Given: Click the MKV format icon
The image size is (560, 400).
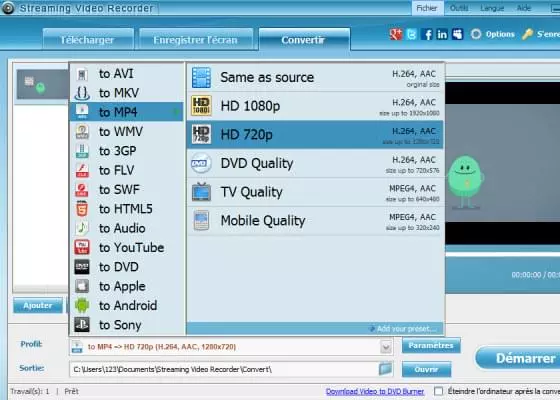Looking at the screenshot, I should pyautogui.click(x=82, y=94).
